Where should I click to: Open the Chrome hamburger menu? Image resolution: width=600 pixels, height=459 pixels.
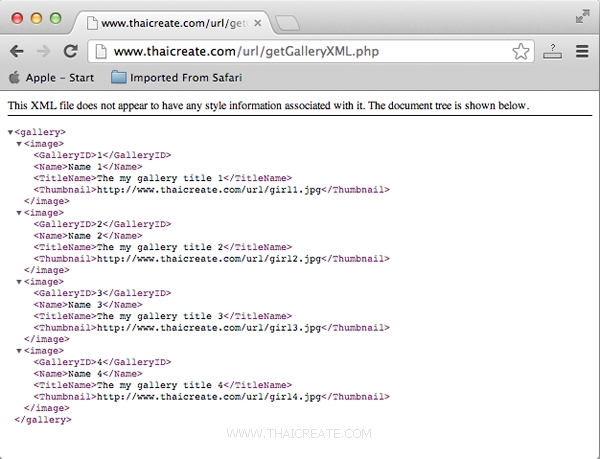[582, 51]
